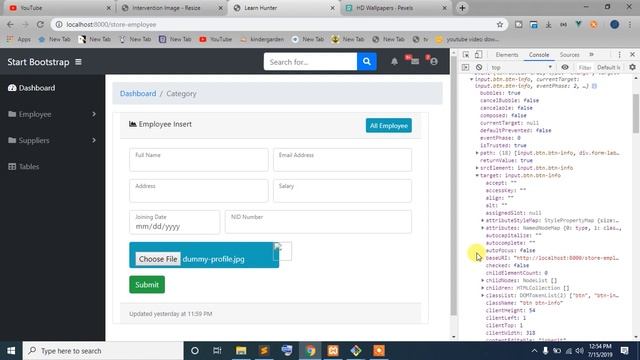Open Task View on the taskbar
The width and height of the screenshot is (640, 360).
coord(217,351)
